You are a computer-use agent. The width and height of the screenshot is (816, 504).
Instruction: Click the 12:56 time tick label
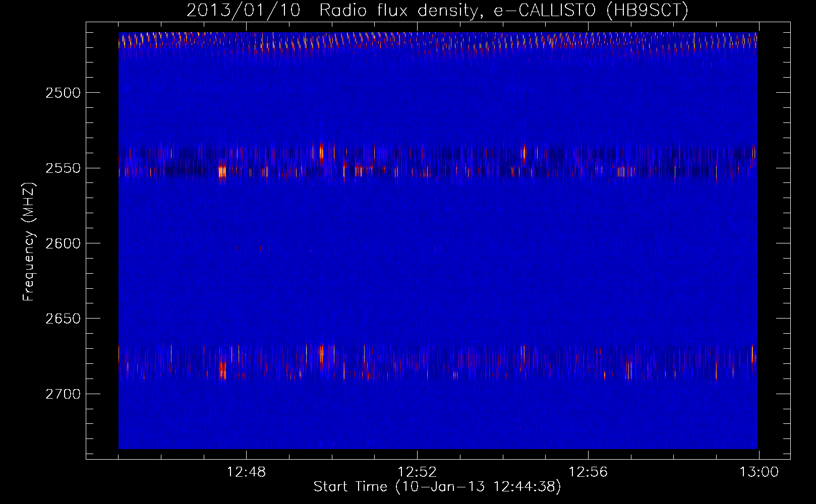(x=588, y=472)
